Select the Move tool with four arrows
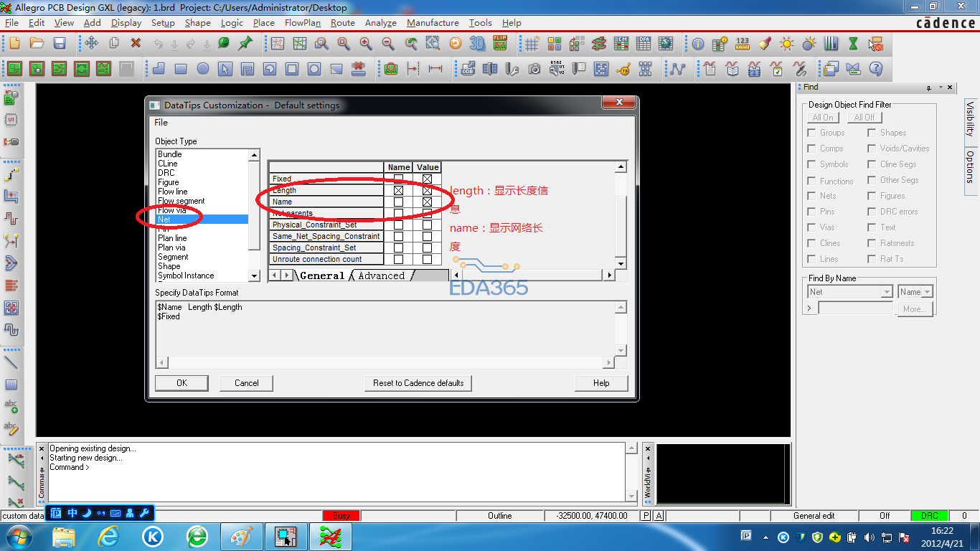This screenshot has height=551, width=980. (91, 44)
